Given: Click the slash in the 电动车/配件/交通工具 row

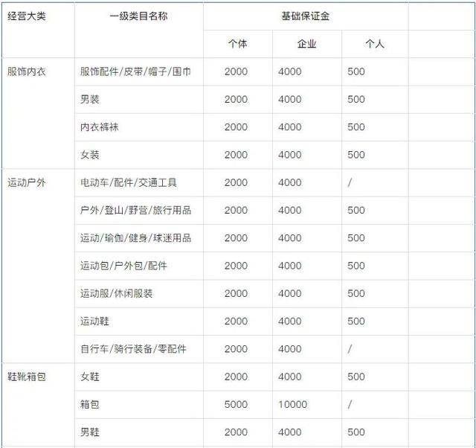Looking at the screenshot, I should [350, 182].
